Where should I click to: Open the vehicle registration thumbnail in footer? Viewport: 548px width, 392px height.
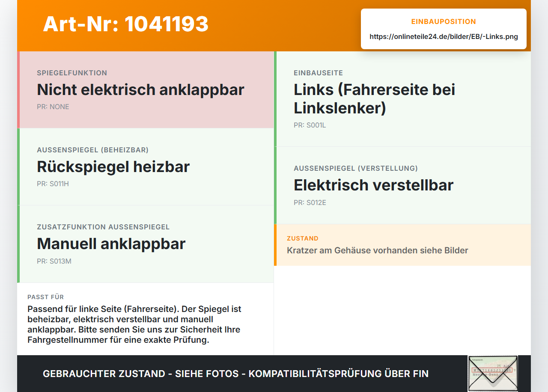(x=493, y=373)
